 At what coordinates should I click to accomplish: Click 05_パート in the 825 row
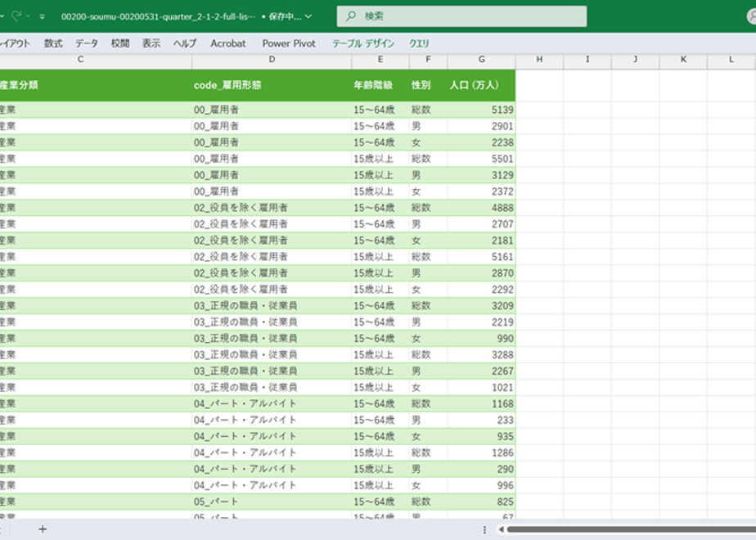[x=216, y=502]
